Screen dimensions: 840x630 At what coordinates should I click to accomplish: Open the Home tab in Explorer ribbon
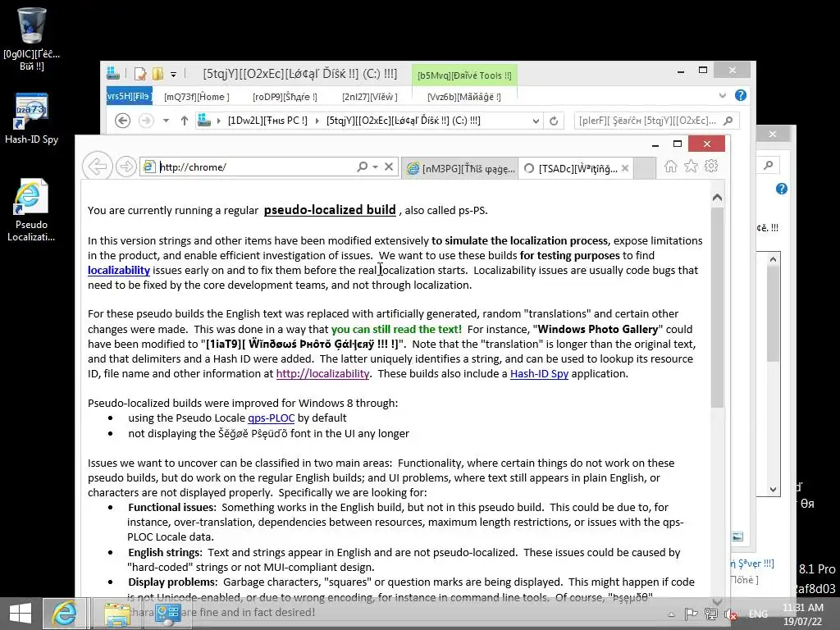point(197,97)
